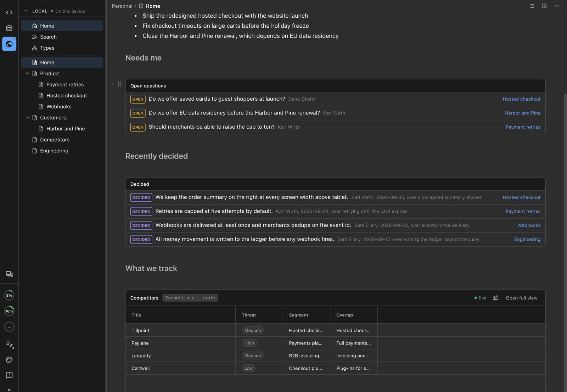This screenshot has width=567, height=392.
Task: Follow the Harbor and Pine link in open questions
Action: [522, 113]
